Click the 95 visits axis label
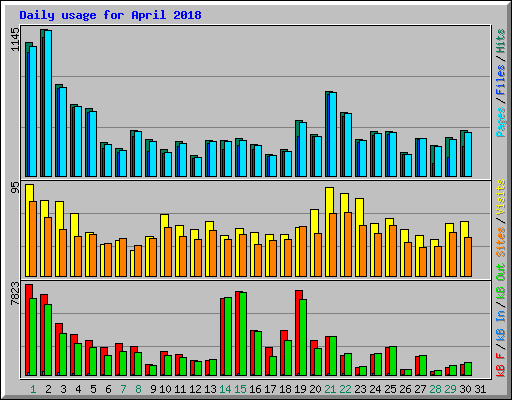Screen dimensions: 512x400 (x=15, y=188)
